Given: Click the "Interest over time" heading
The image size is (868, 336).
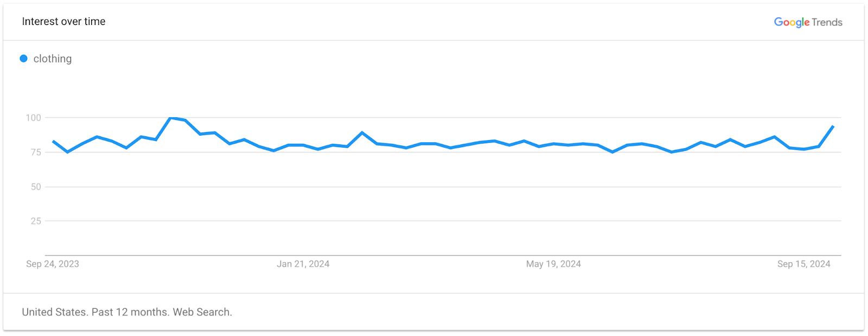Looking at the screenshot, I should [x=63, y=22].
